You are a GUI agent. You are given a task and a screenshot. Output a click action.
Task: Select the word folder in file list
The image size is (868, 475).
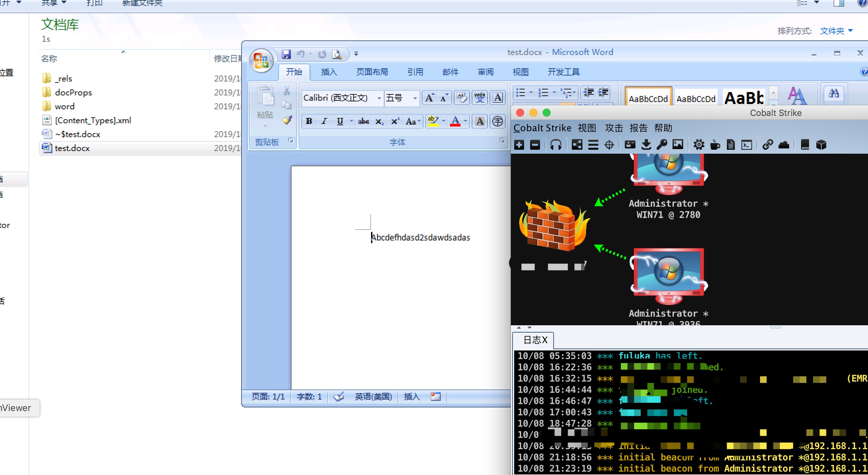tap(64, 106)
